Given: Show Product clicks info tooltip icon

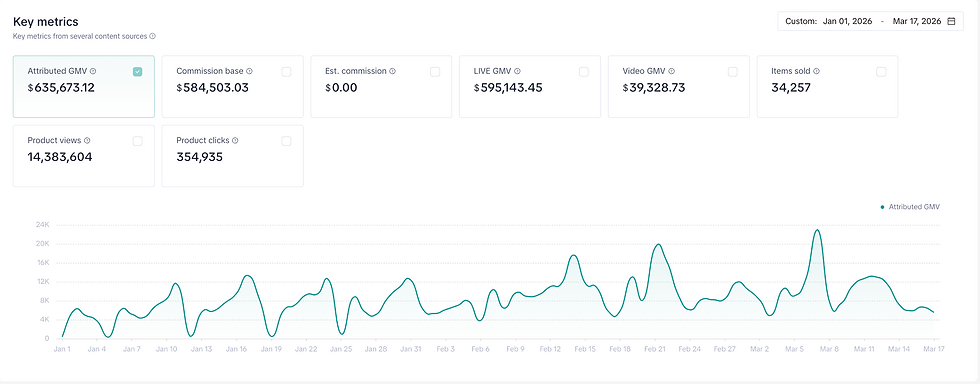Looking at the screenshot, I should (x=235, y=141).
